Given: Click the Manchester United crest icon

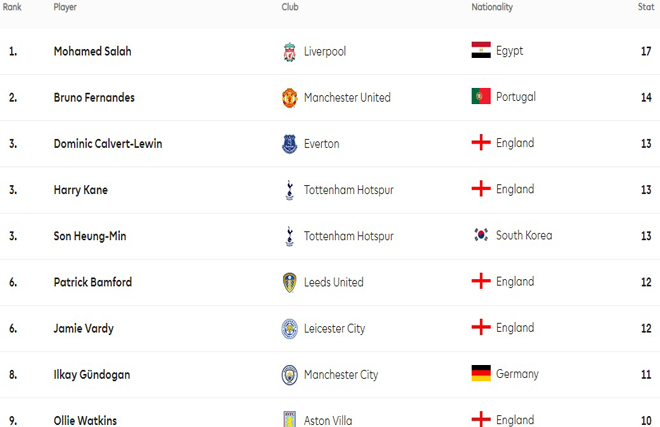Looking at the screenshot, I should tap(290, 98).
